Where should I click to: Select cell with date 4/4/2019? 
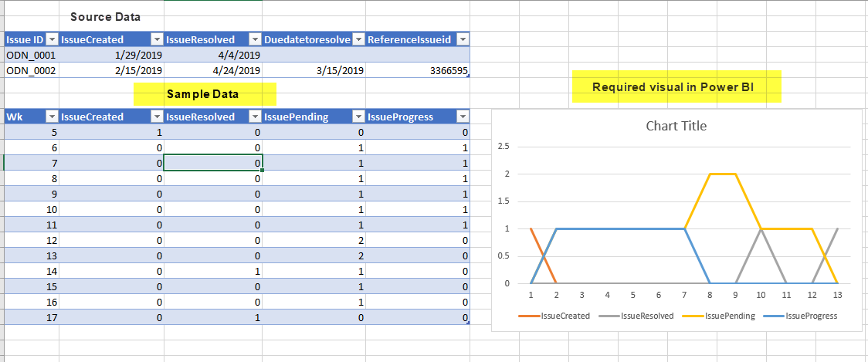(213, 55)
